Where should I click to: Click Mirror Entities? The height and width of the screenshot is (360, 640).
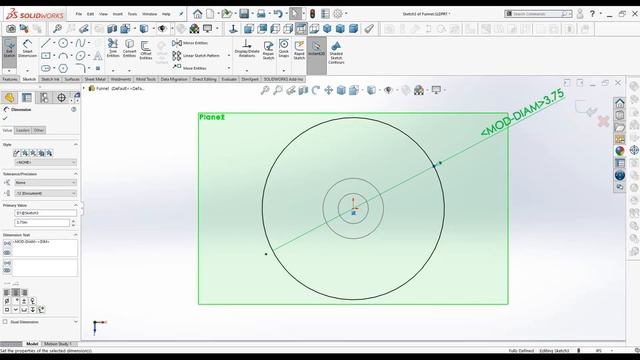coord(190,43)
